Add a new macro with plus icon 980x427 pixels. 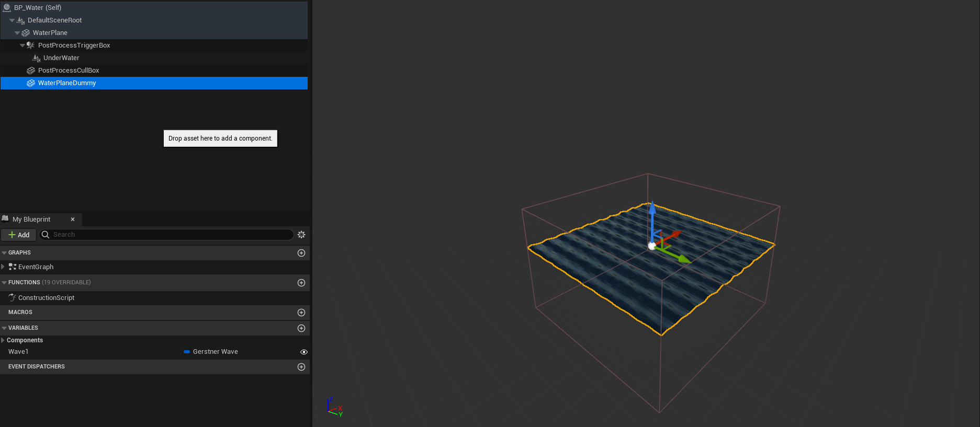click(301, 313)
